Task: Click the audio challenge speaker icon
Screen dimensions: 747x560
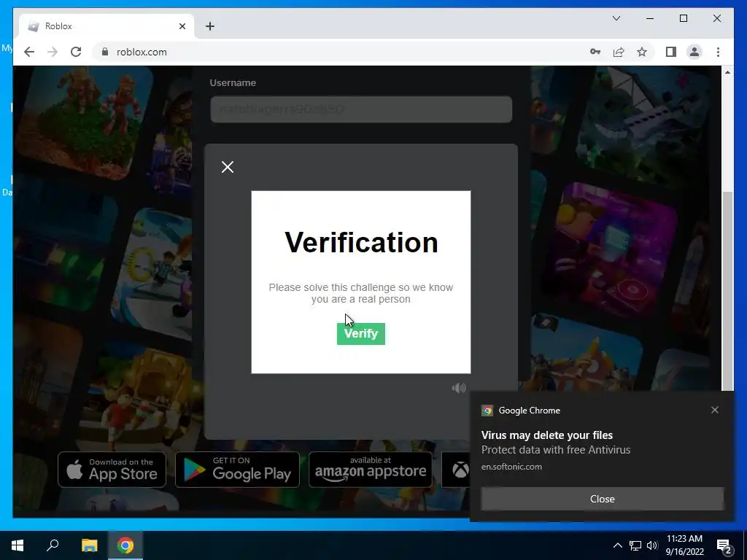Action: click(459, 388)
